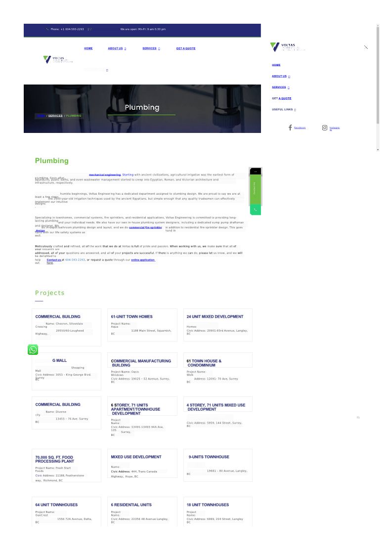Open the mechanical engineering link
This screenshot has height=555, width=392.
pos(104,175)
